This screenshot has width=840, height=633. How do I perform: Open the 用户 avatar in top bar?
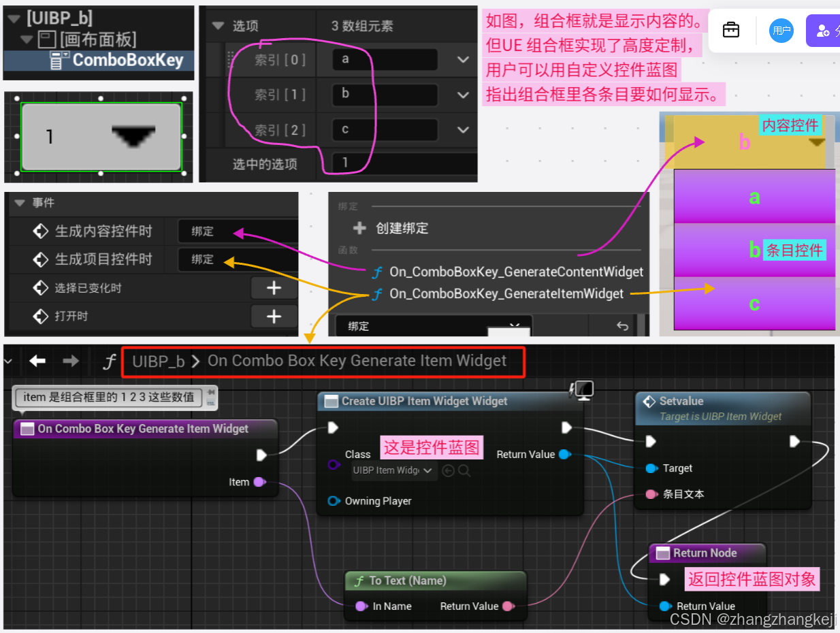click(x=781, y=31)
